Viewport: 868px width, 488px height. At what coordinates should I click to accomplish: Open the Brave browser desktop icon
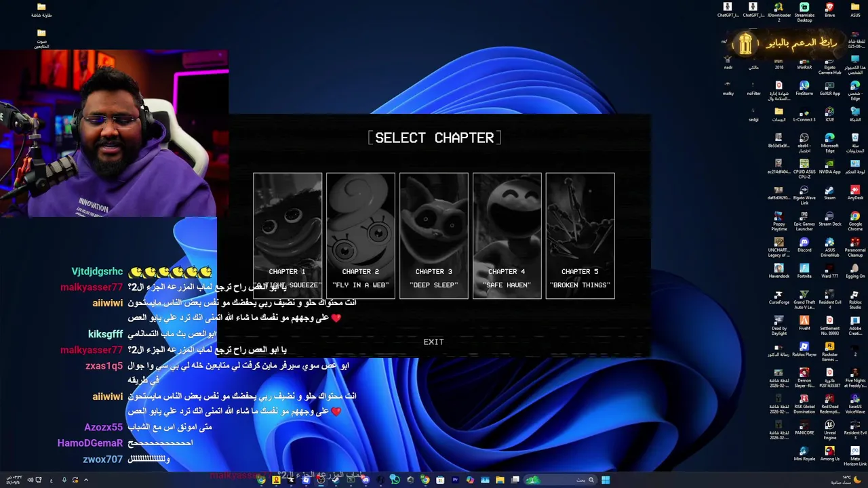point(829,9)
